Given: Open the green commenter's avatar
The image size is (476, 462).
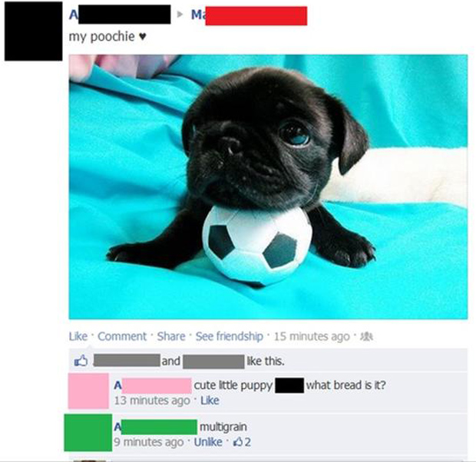Looking at the screenshot, I should (88, 433).
